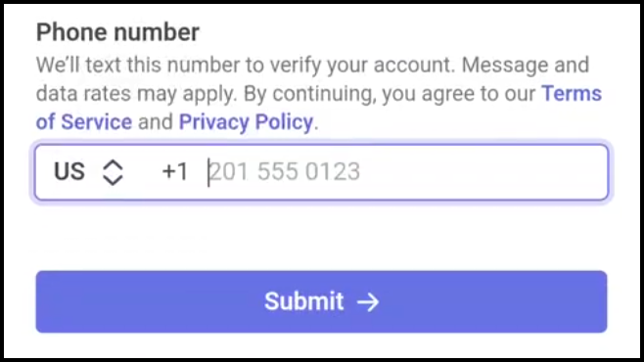Click the +1 country calling code
644x362 pixels.
point(175,171)
